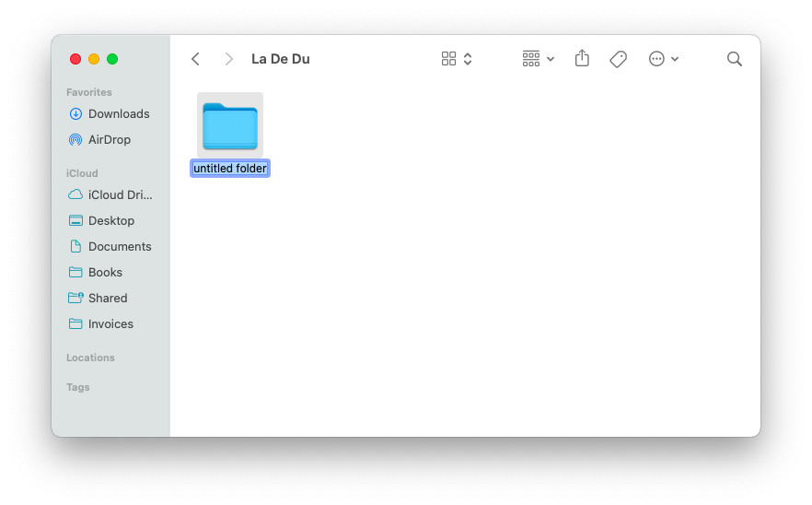Open the Group By grid icon

coord(531,59)
